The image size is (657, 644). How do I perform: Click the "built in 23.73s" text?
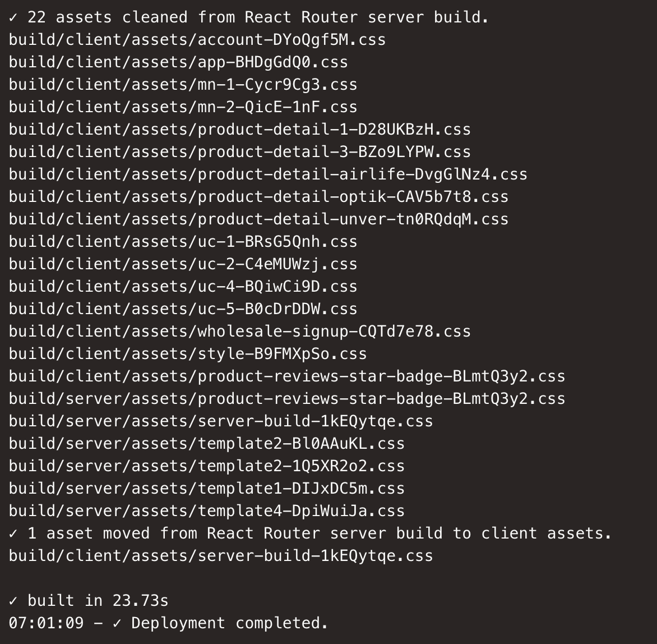(x=98, y=601)
